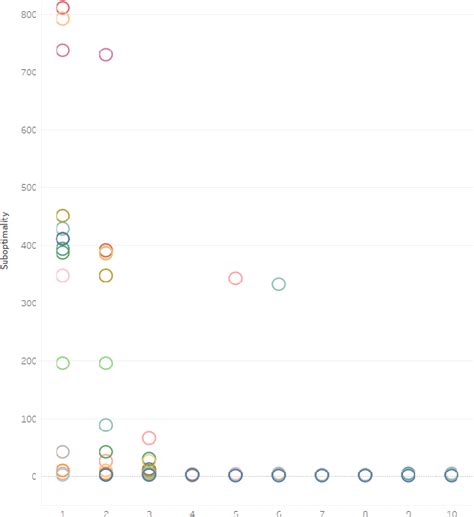Viewport: 474px width, 517px height.
Task: Select the teal outlier mark at x=6
Action: 279,284
